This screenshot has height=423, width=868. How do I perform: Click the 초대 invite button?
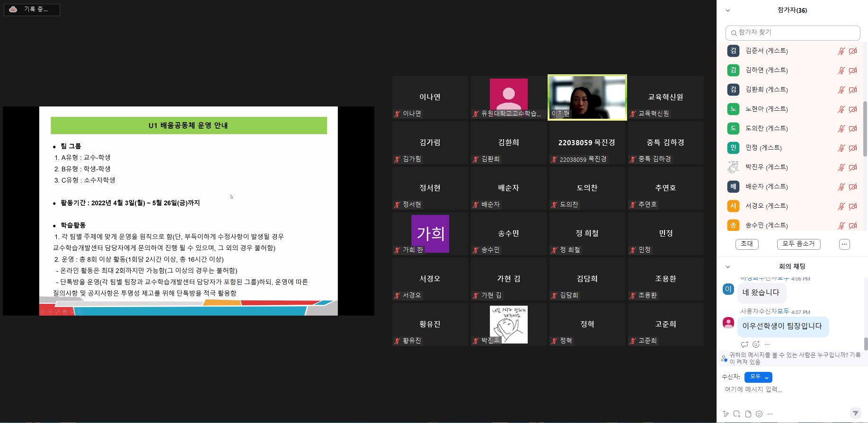pos(747,244)
